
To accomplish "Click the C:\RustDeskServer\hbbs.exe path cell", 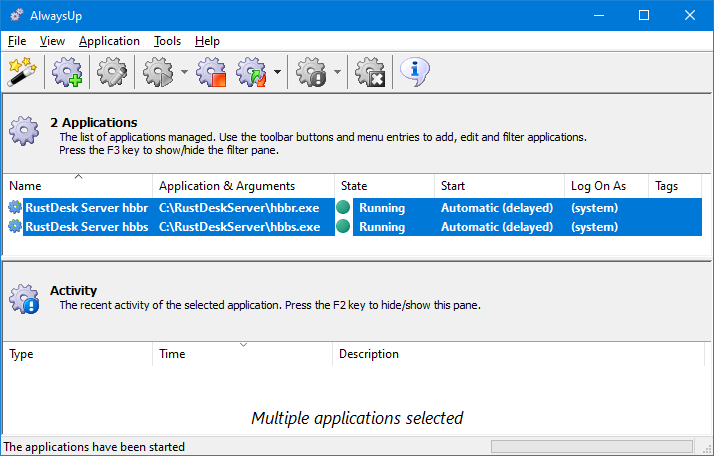I will pyautogui.click(x=240, y=227).
